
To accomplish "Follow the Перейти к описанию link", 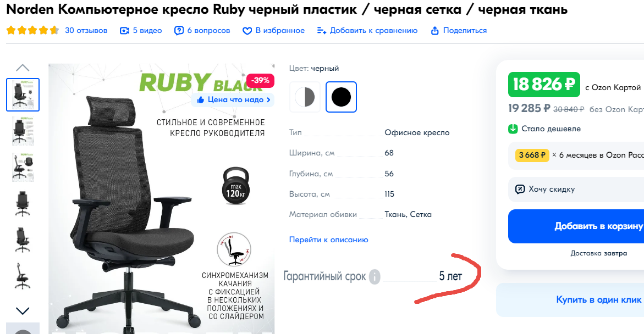I will click(x=328, y=240).
